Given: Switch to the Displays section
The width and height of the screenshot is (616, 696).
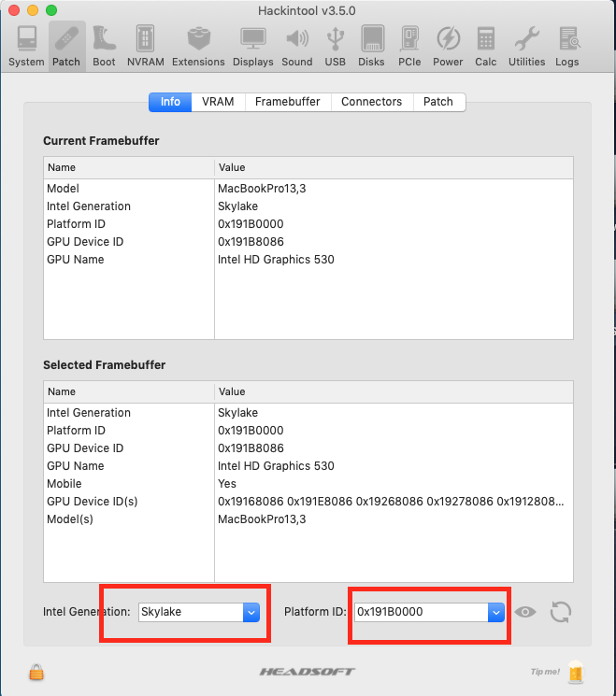Looking at the screenshot, I should [253, 47].
